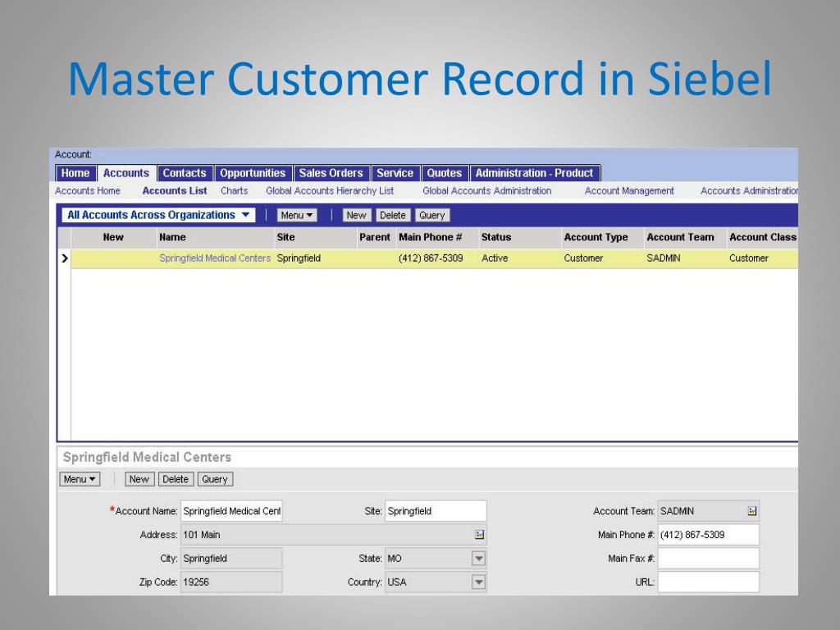Open the Account Team picker icon

click(752, 511)
